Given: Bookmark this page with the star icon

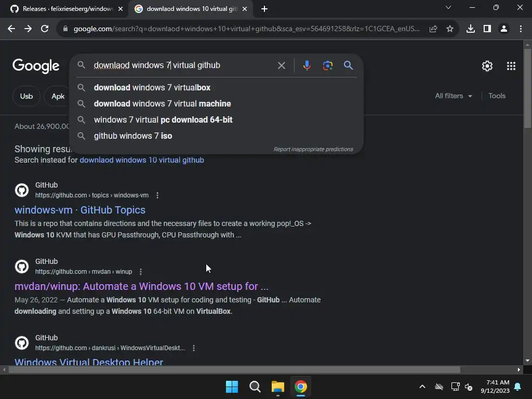Looking at the screenshot, I should pos(450,29).
